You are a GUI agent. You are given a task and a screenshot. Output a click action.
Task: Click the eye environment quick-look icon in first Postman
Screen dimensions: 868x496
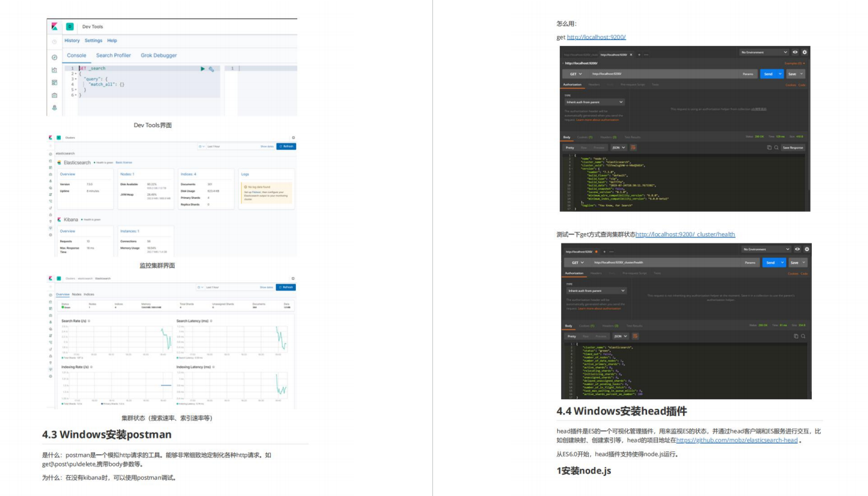tap(795, 52)
